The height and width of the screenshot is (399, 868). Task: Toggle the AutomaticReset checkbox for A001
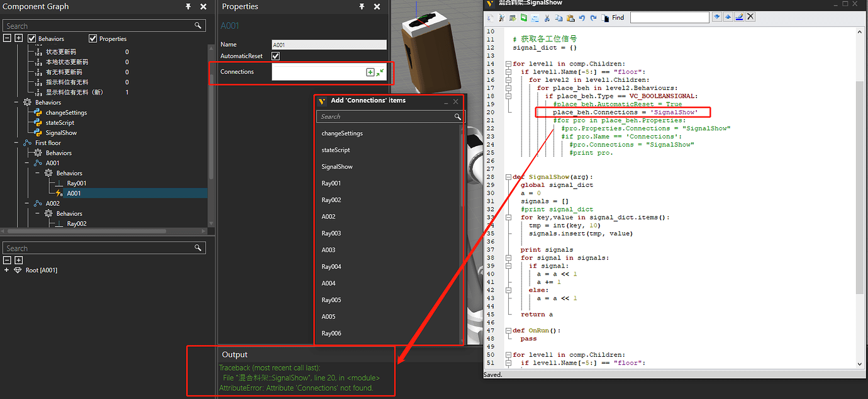pos(275,55)
